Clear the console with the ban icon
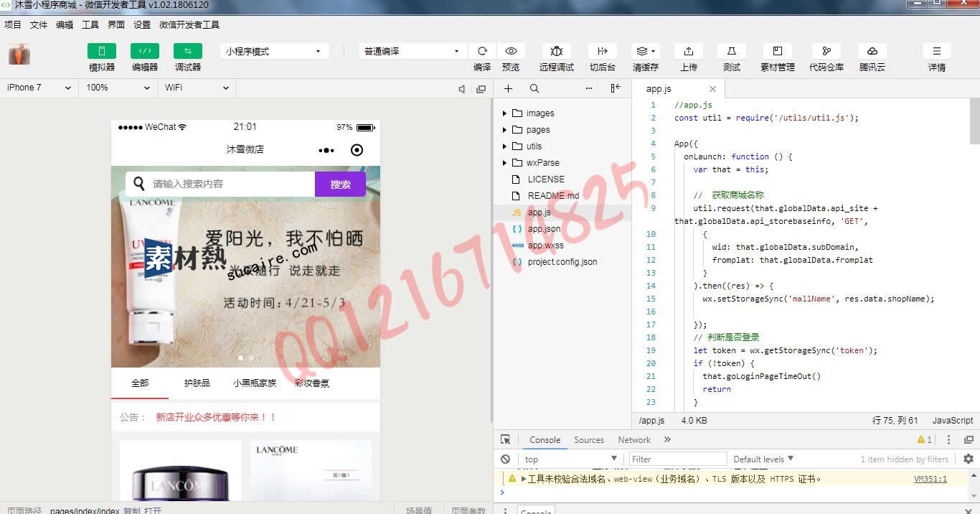Screen dimensions: 980x514 pos(506,459)
